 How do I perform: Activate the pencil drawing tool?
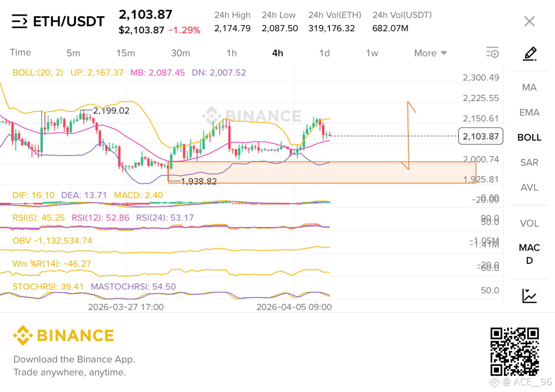(530, 54)
